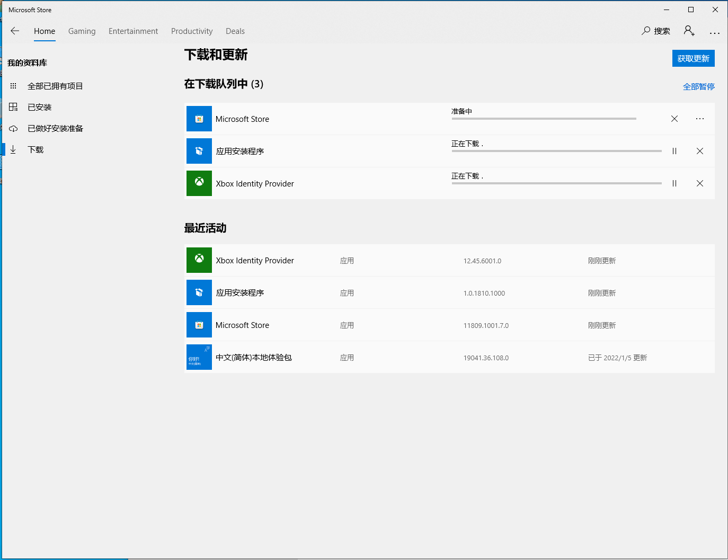Click the download arrow icon beside 下载
The image size is (728, 560).
[13, 149]
